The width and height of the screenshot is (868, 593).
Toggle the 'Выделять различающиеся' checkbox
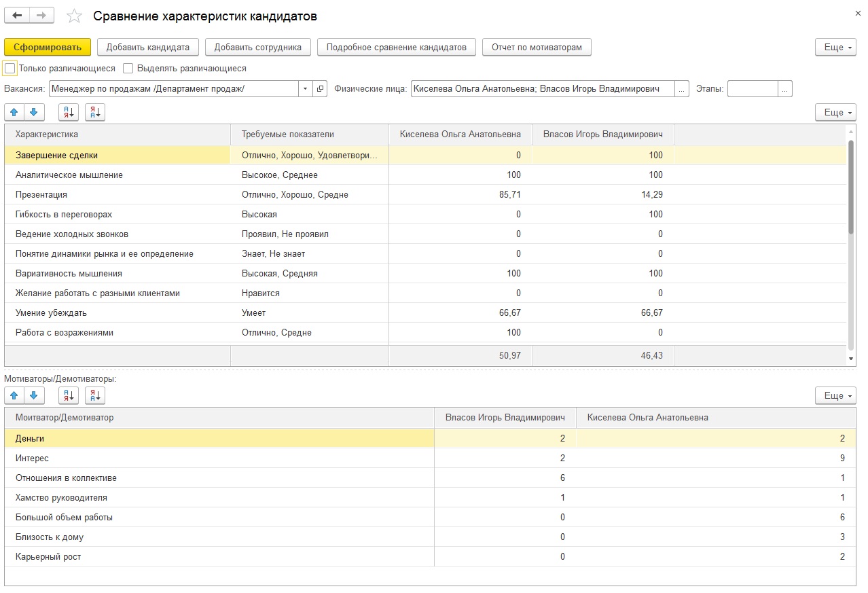[128, 69]
